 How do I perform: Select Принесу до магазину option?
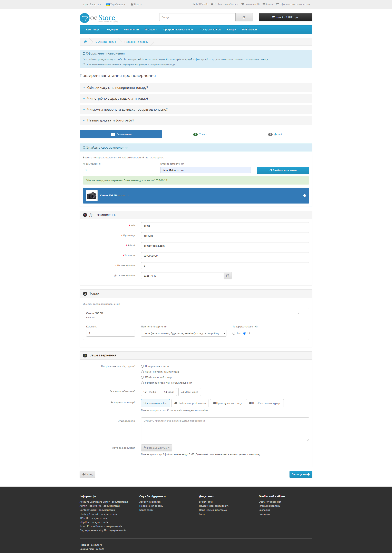227,403
